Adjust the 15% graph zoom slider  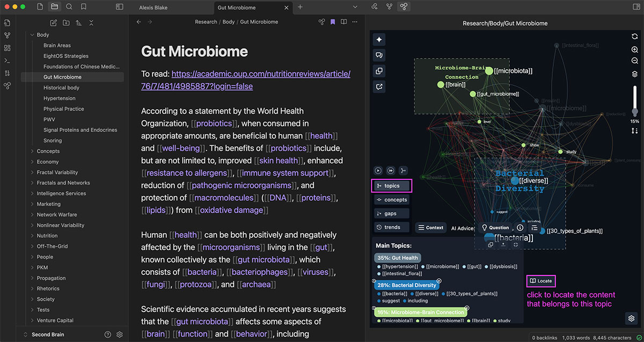click(x=635, y=110)
